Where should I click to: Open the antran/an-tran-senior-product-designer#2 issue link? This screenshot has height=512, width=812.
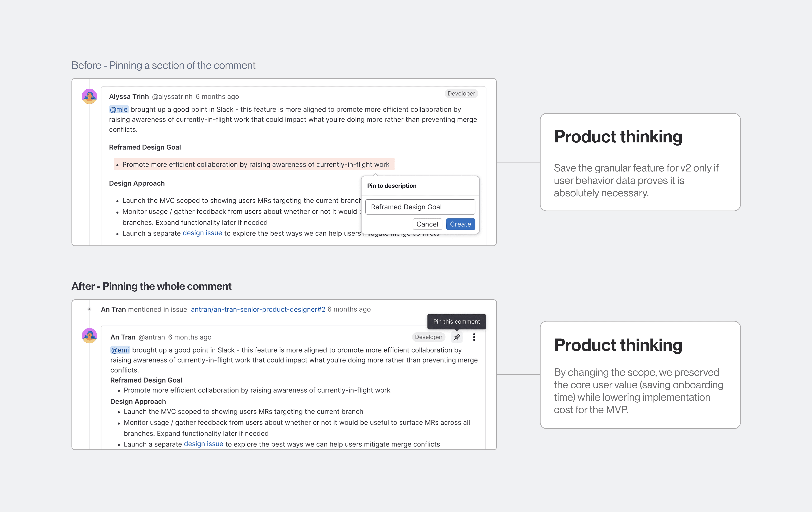(x=258, y=309)
